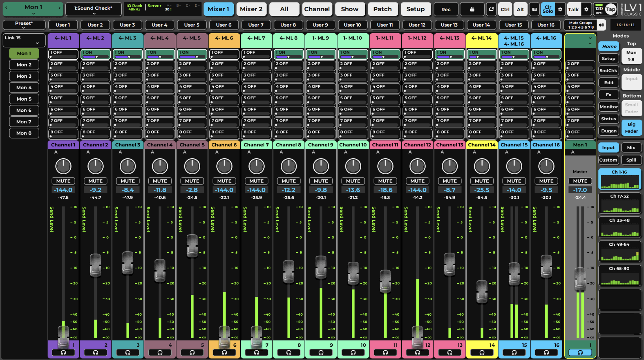Open the on-screen keyboard icon
This screenshot has width=644, height=360.
[x=534, y=9]
